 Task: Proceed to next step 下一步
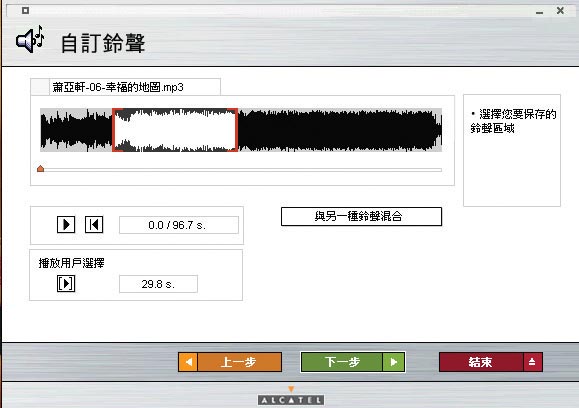pos(353,362)
